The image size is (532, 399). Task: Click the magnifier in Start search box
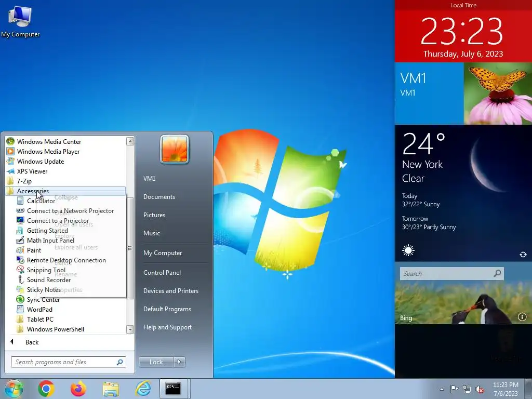click(120, 362)
